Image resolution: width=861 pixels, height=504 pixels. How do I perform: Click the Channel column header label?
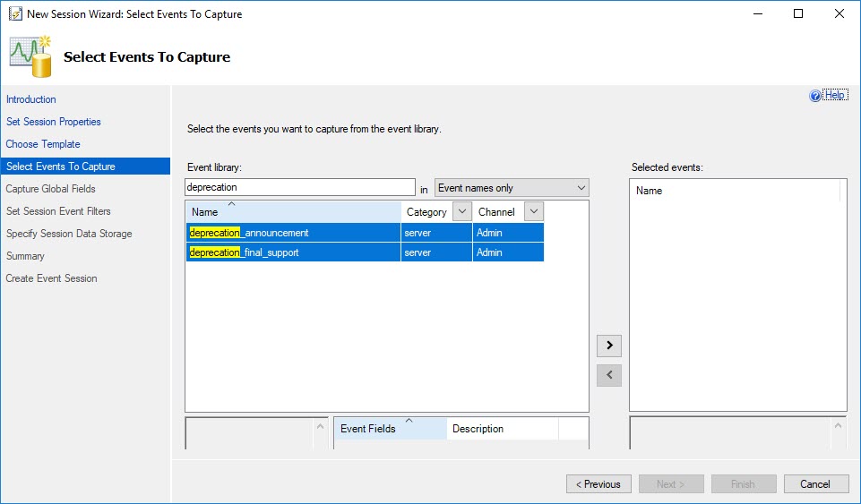pyautogui.click(x=496, y=211)
